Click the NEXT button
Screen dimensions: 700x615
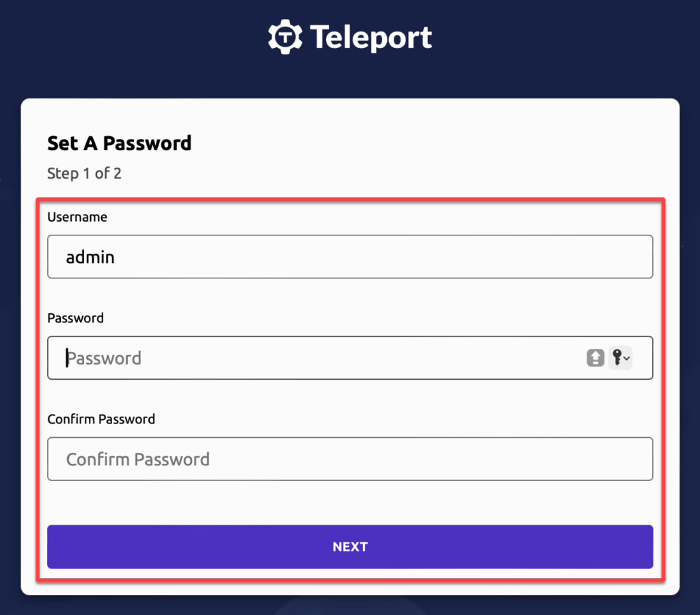[350, 547]
